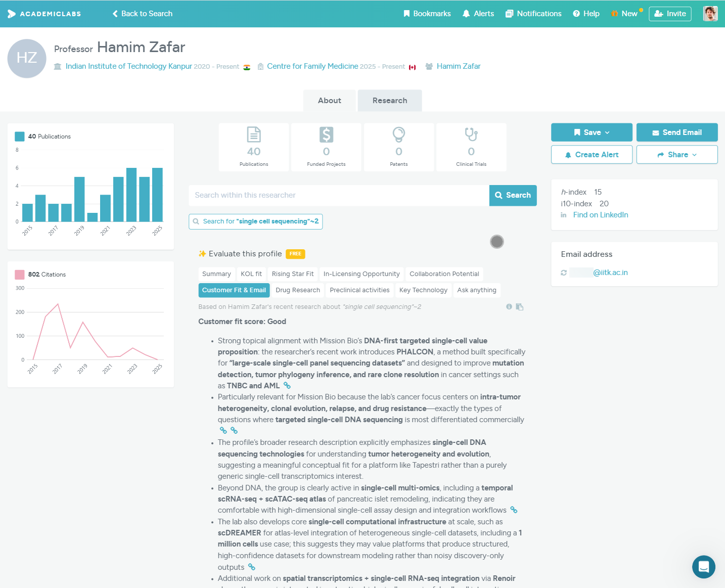Select the single cell sequencing search suggestion
The height and width of the screenshot is (588, 725).
pos(256,221)
